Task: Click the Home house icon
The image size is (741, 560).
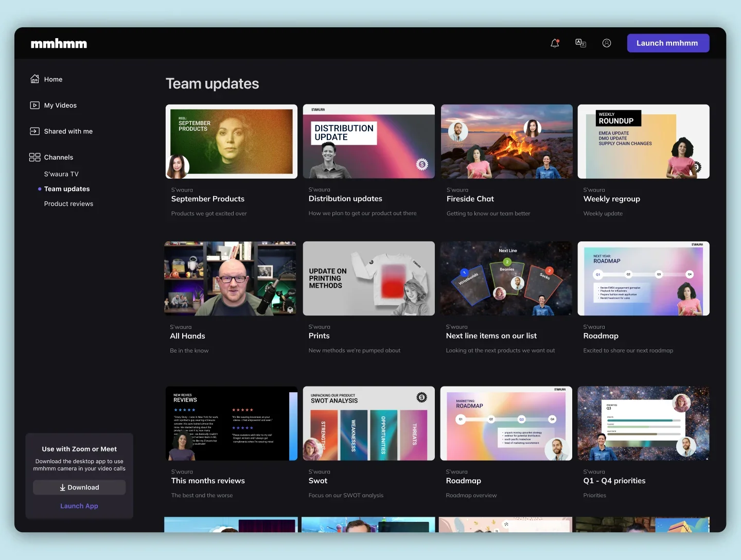Action: click(x=34, y=79)
